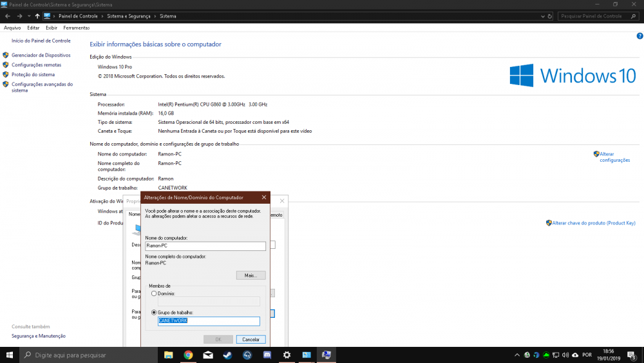Go up one level with the up arrow

[37, 15]
